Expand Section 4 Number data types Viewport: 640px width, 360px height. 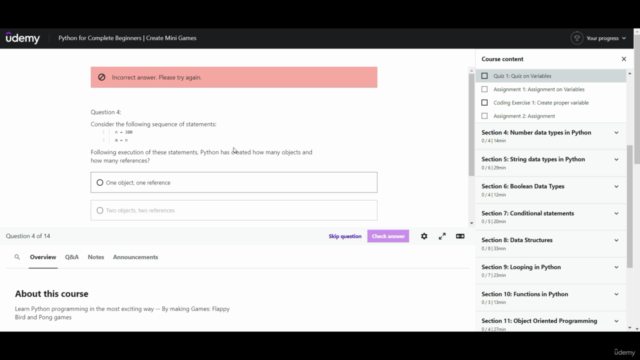coord(551,136)
